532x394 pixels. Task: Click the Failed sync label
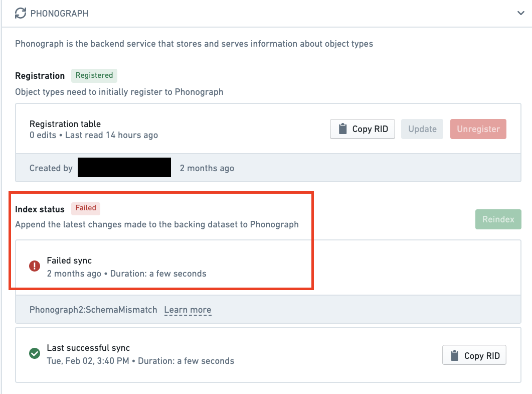click(x=69, y=260)
